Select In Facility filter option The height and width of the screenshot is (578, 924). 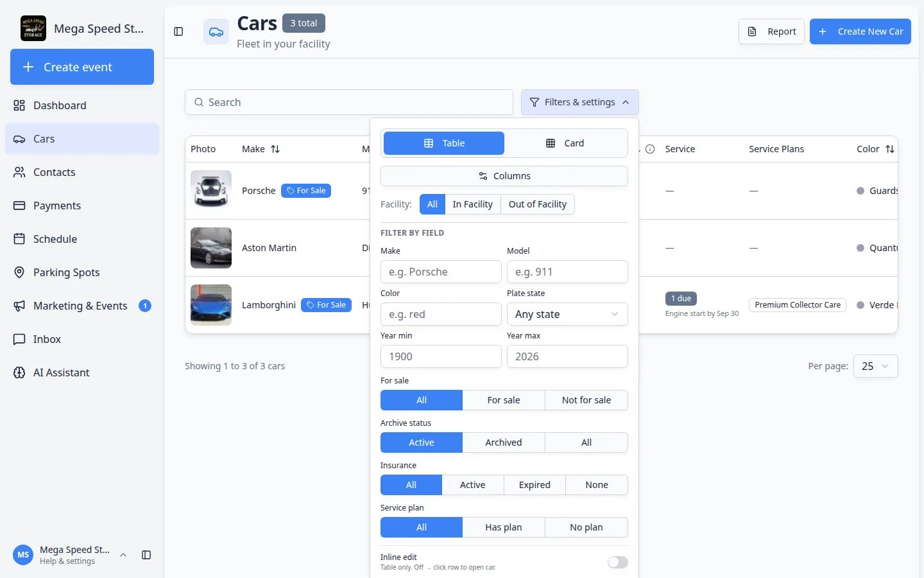pyautogui.click(x=472, y=204)
